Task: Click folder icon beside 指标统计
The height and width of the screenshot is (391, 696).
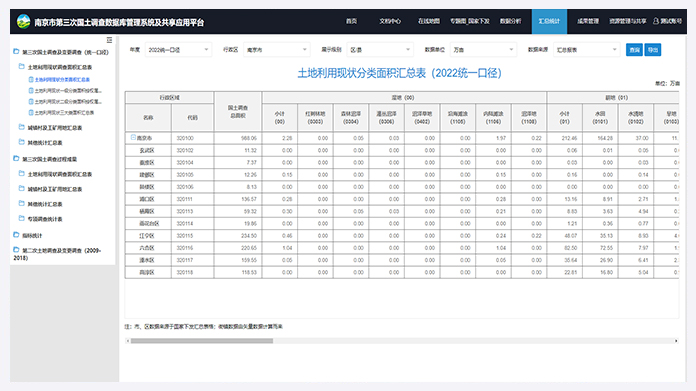Action: point(16,235)
